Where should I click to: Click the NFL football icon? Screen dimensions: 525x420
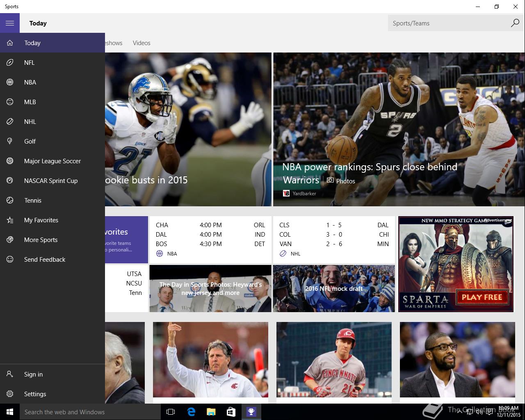click(10, 62)
